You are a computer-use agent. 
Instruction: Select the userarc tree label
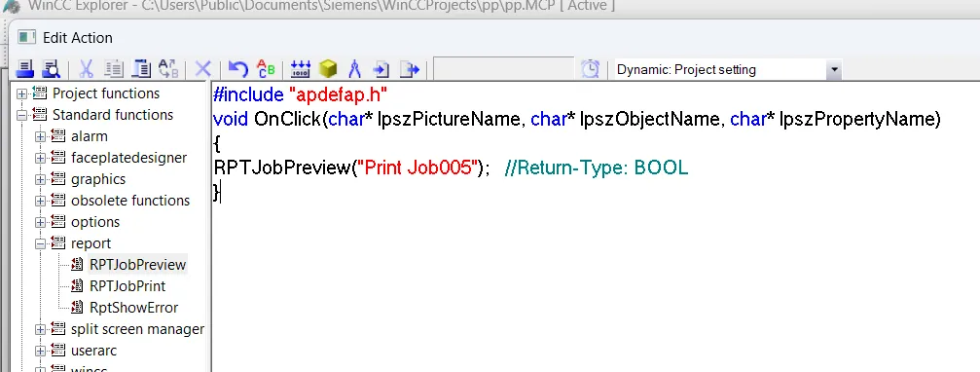click(x=93, y=351)
